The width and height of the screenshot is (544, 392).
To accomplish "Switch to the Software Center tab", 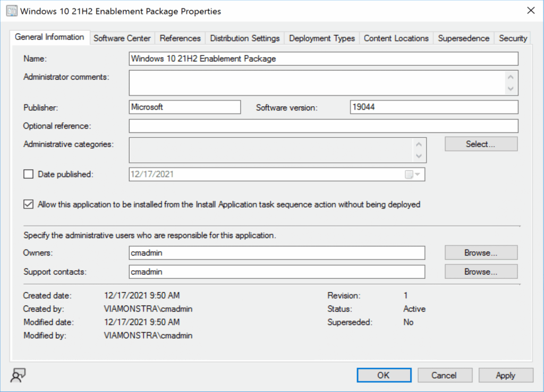I will [122, 38].
